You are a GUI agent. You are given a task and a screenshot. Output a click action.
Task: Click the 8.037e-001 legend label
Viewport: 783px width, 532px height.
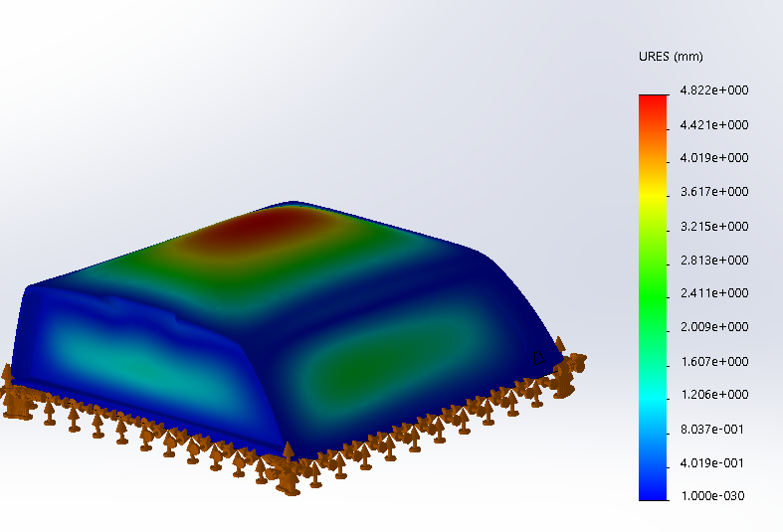click(x=713, y=429)
